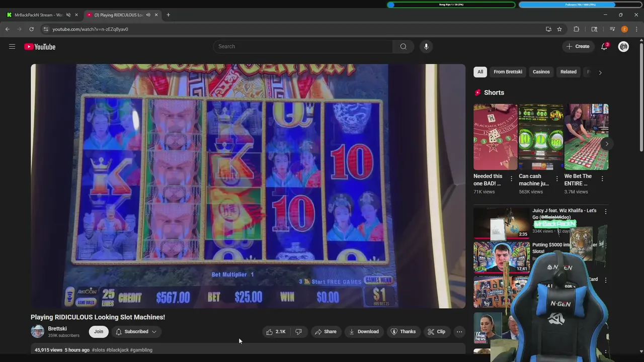Viewport: 644px width, 362px height.
Task: Open more actions for the Can cash machine short
Action: tap(556, 178)
